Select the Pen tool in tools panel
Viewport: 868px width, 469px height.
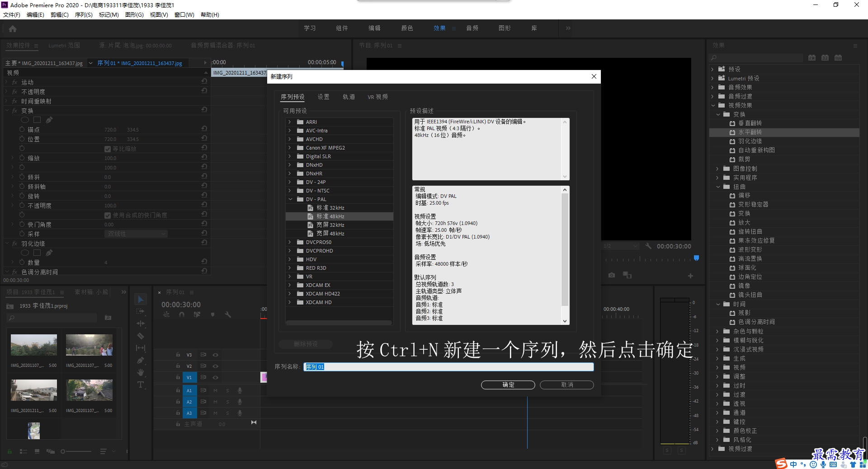pyautogui.click(x=141, y=360)
